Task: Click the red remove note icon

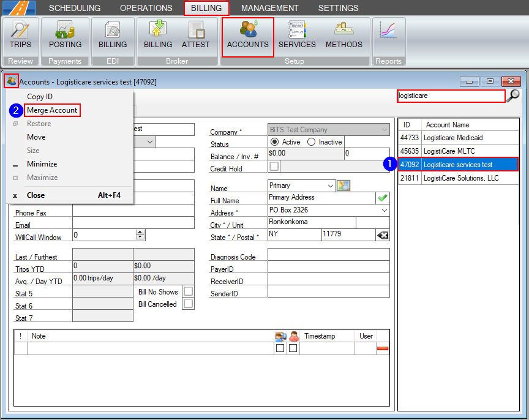Action: click(383, 348)
